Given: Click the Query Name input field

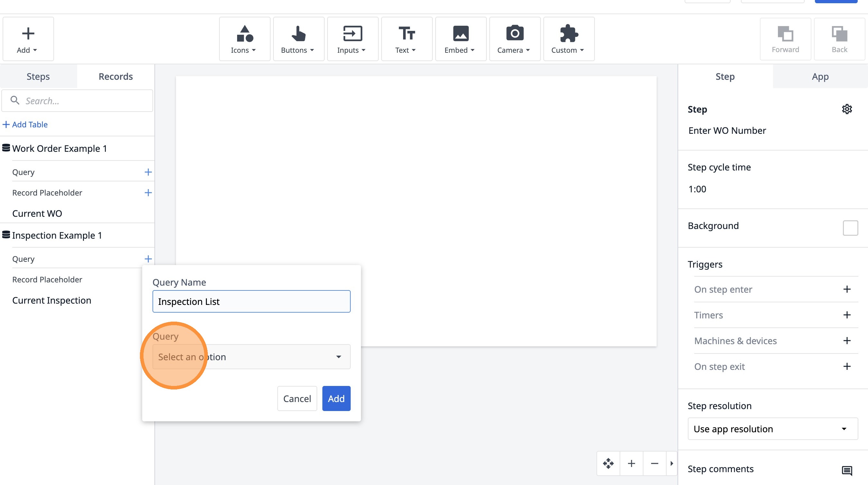Looking at the screenshot, I should coord(251,301).
